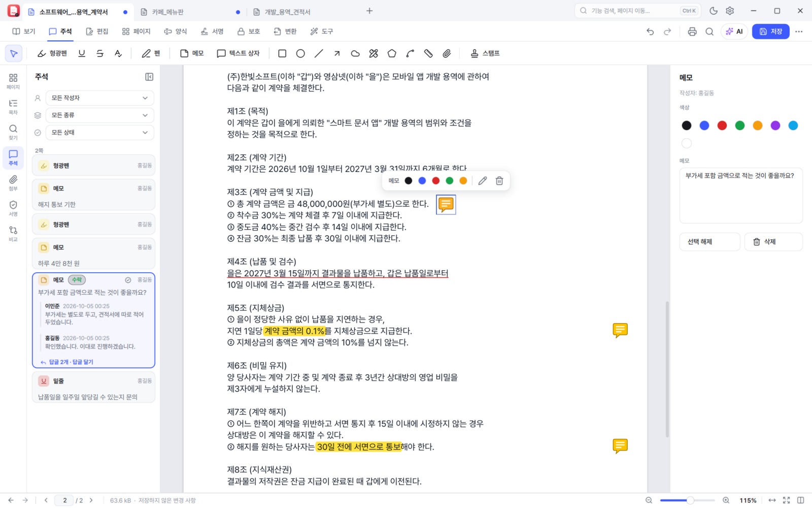Select the rectangle shape tool

pos(282,53)
